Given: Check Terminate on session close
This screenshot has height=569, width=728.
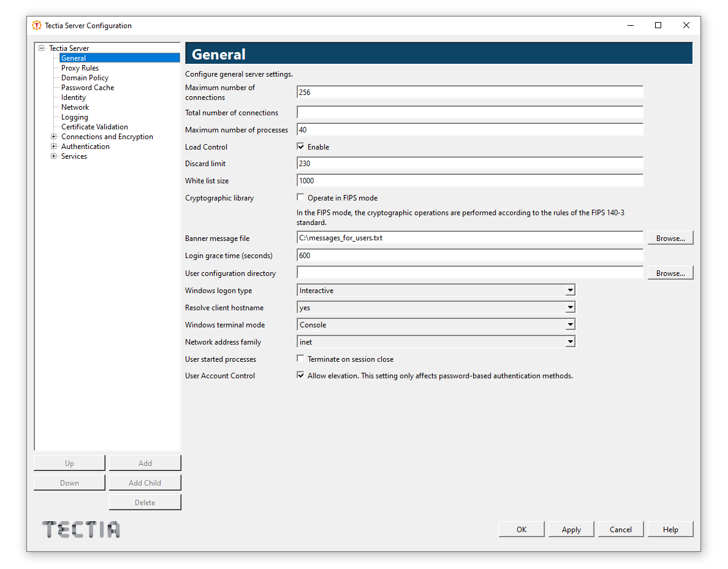Looking at the screenshot, I should pyautogui.click(x=300, y=359).
